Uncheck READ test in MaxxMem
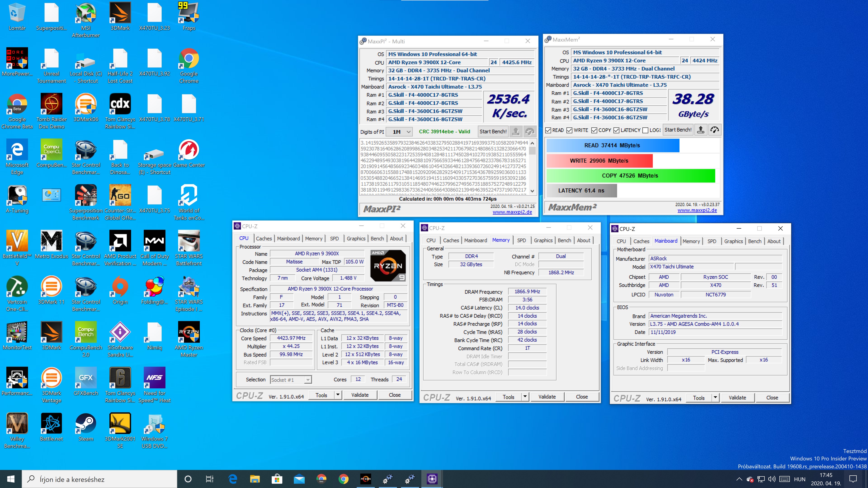 point(548,130)
